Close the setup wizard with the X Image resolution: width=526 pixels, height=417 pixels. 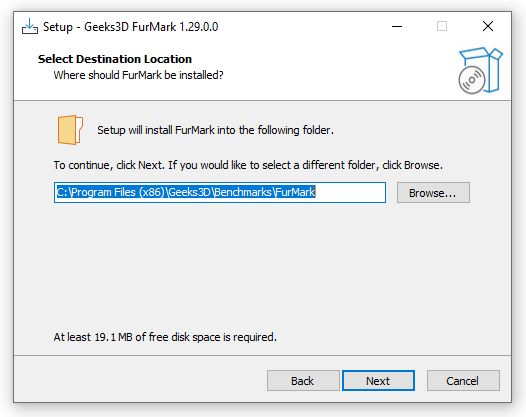[488, 26]
